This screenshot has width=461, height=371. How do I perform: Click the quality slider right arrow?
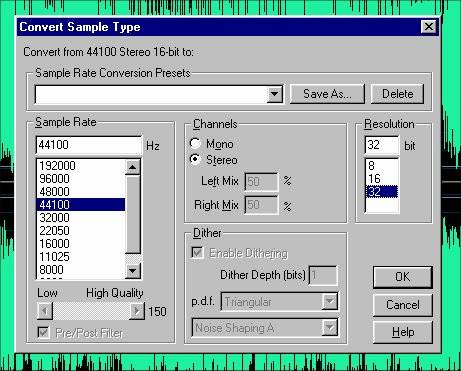click(x=137, y=311)
